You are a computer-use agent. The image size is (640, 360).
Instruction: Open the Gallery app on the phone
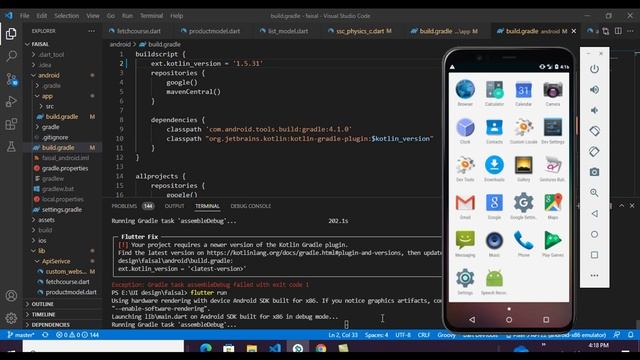point(523,168)
